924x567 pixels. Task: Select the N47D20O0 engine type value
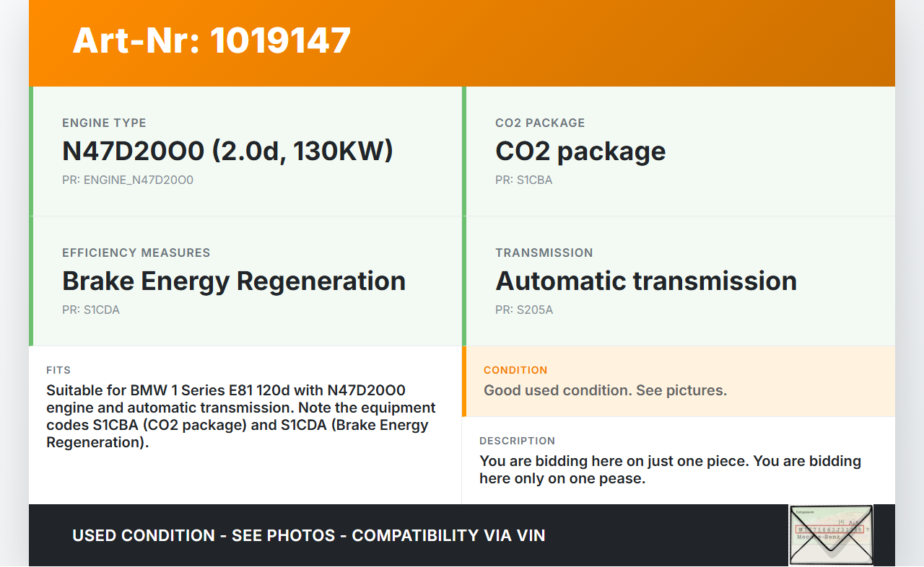pyautogui.click(x=227, y=151)
